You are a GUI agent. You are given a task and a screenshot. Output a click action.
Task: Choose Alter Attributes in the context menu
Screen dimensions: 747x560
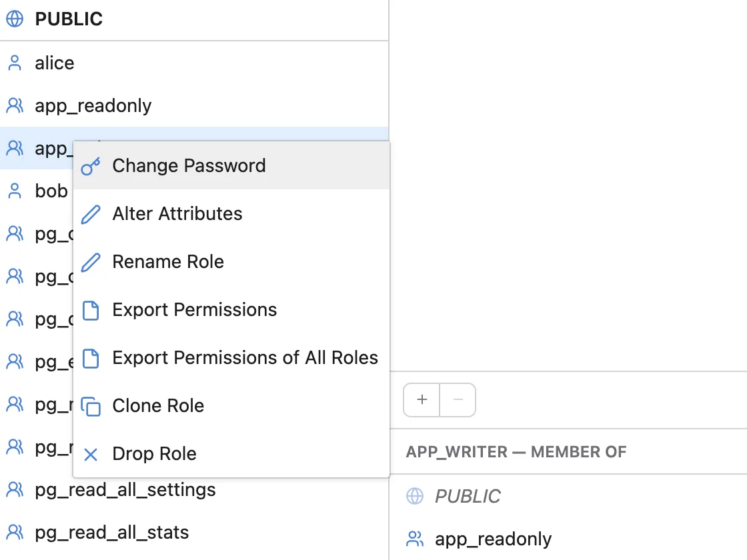point(231,214)
